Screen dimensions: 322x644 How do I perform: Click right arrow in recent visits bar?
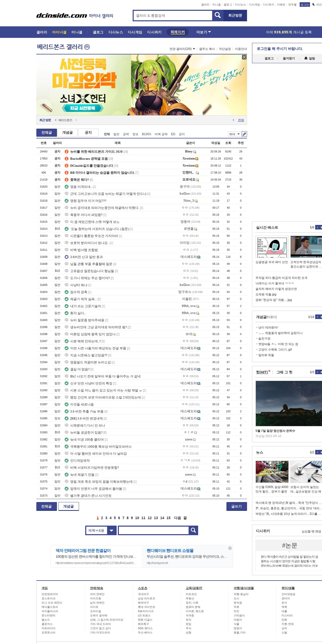click(x=233, y=120)
